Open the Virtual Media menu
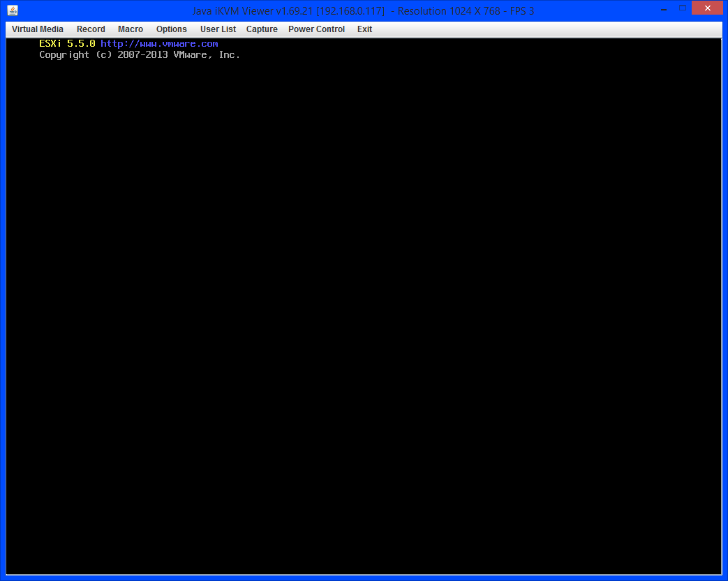 coord(38,29)
